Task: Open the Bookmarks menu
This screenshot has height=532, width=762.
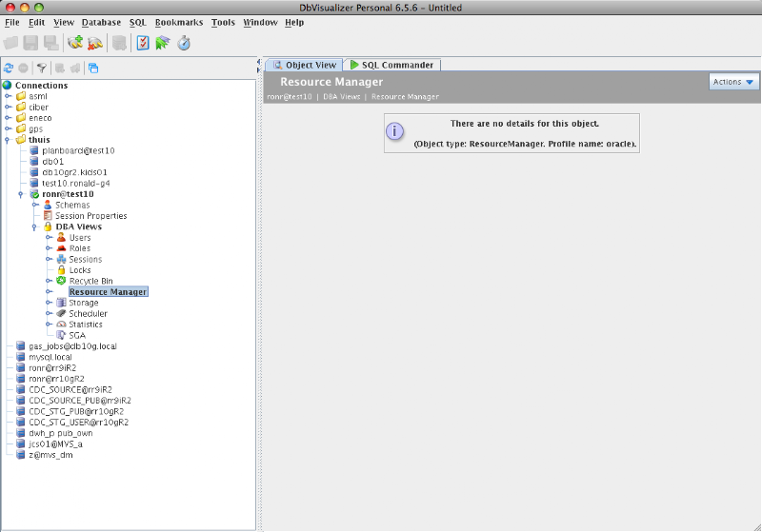Action: [x=179, y=22]
